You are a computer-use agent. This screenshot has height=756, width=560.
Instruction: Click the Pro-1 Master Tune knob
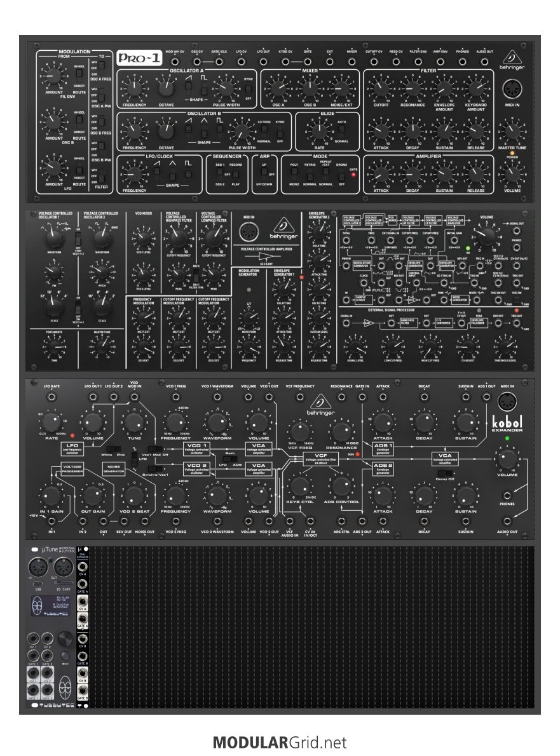click(x=512, y=131)
